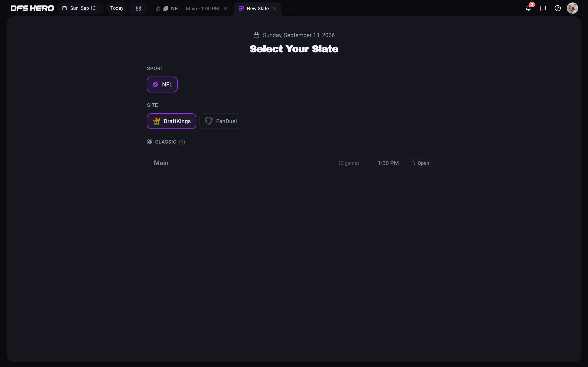This screenshot has width=588, height=367.
Task: Close the NFL Main tab
Action: click(225, 9)
